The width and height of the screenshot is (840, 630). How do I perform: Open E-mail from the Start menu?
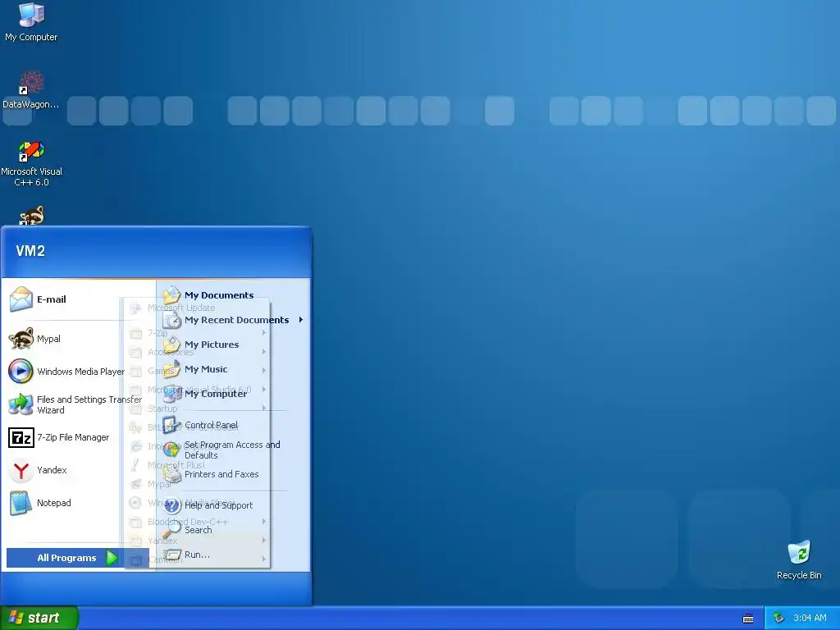tap(79, 299)
